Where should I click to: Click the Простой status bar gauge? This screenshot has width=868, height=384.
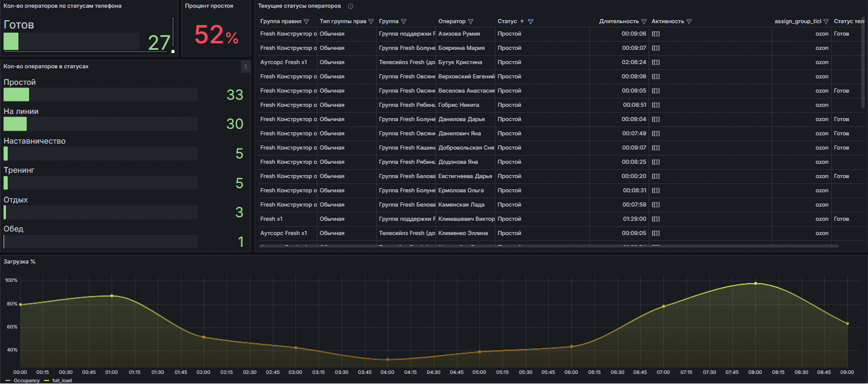tap(100, 94)
